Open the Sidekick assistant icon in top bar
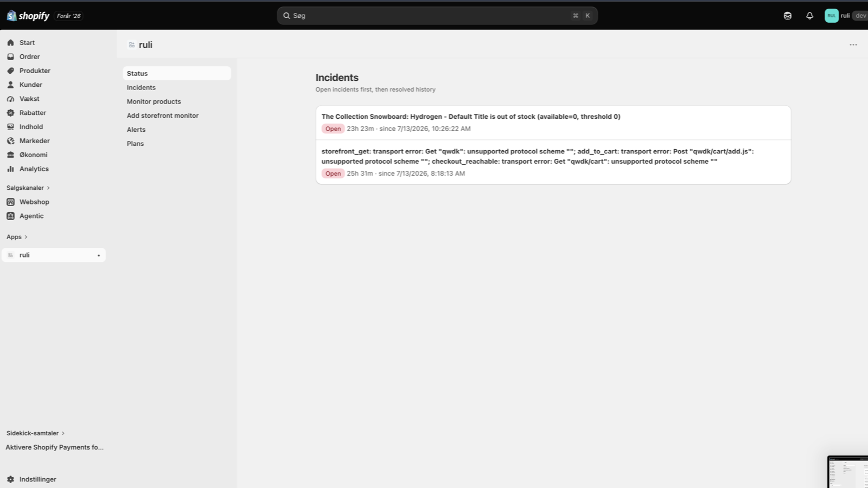The height and width of the screenshot is (488, 868). pyautogui.click(x=788, y=16)
